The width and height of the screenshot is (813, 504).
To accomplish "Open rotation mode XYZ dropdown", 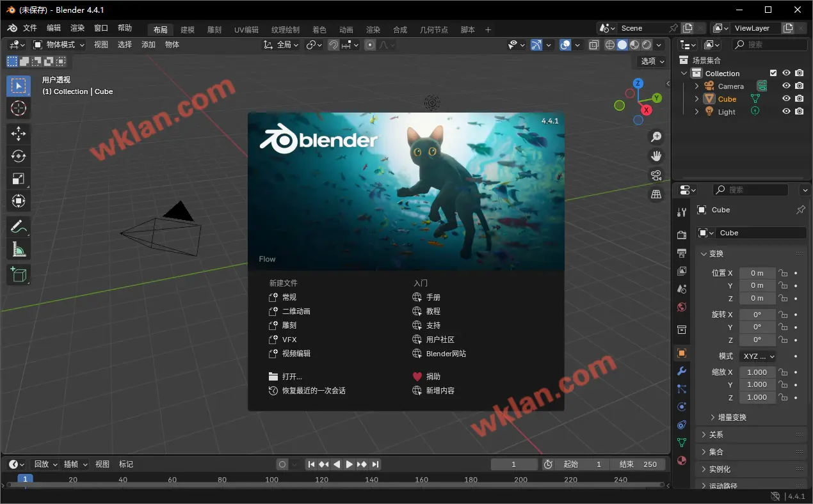I will (x=758, y=356).
